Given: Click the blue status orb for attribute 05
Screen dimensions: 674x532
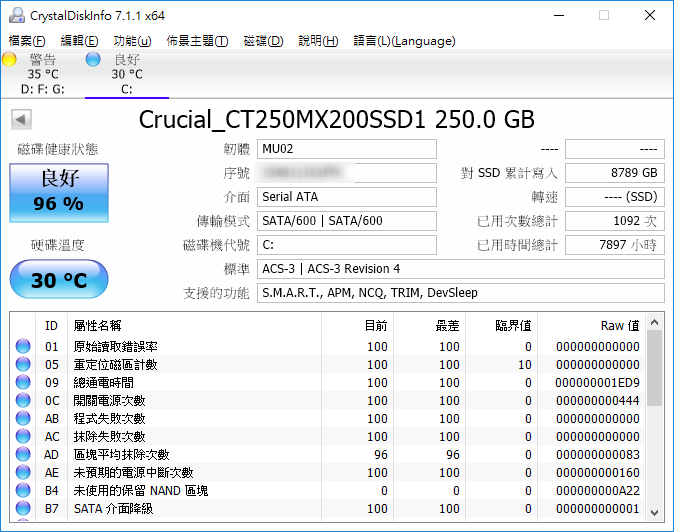Looking at the screenshot, I should pyautogui.click(x=23, y=364).
